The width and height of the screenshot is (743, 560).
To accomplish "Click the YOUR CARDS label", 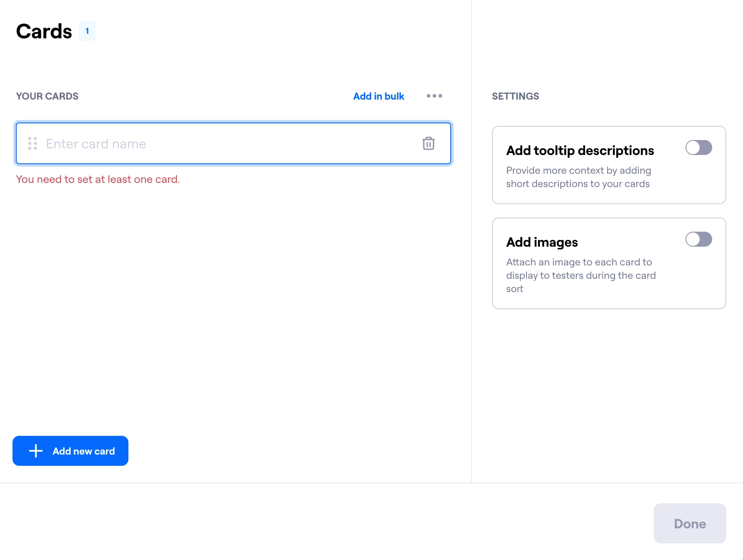I will (47, 96).
